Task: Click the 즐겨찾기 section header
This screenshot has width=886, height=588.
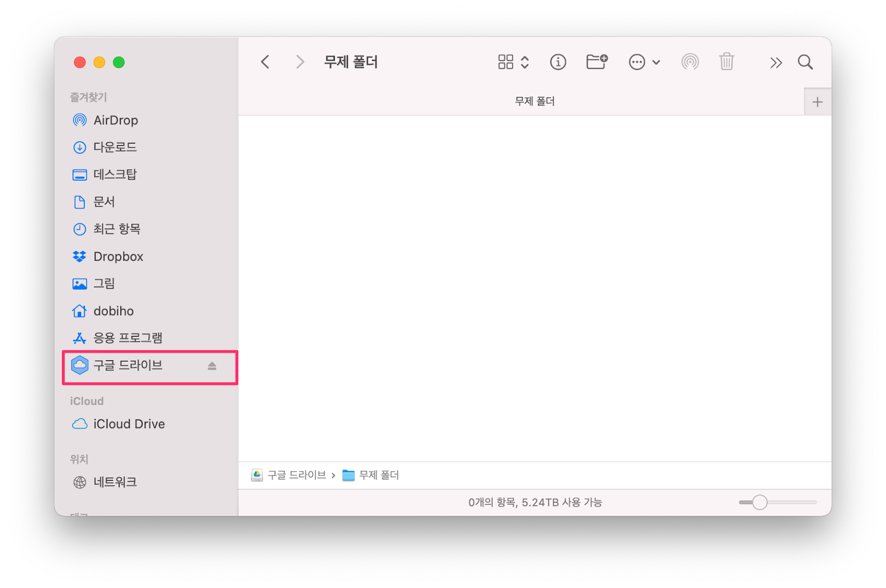Action: [x=88, y=97]
